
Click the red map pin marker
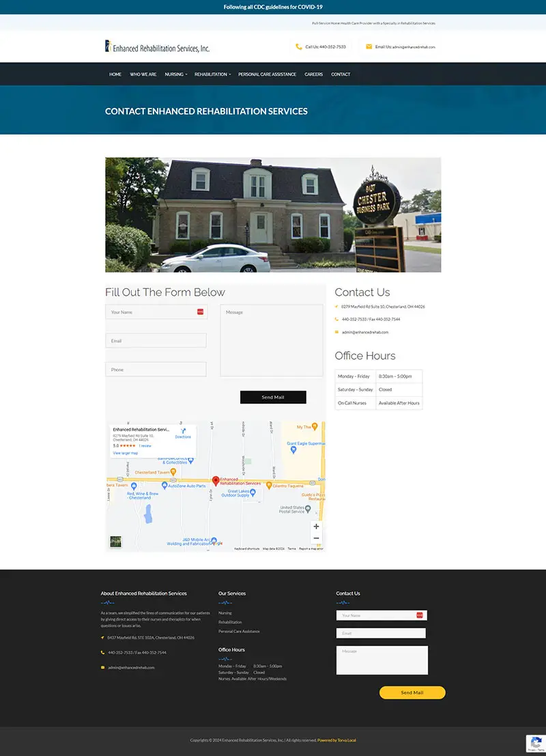[216, 481]
